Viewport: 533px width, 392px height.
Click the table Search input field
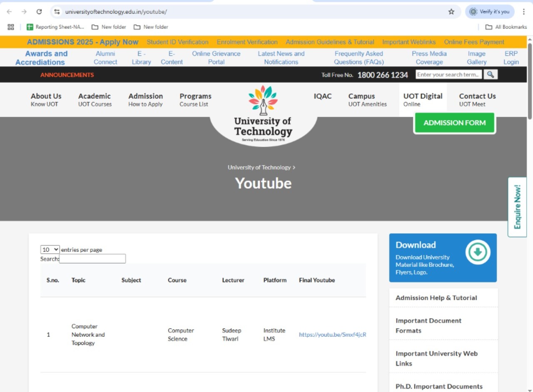click(92, 259)
